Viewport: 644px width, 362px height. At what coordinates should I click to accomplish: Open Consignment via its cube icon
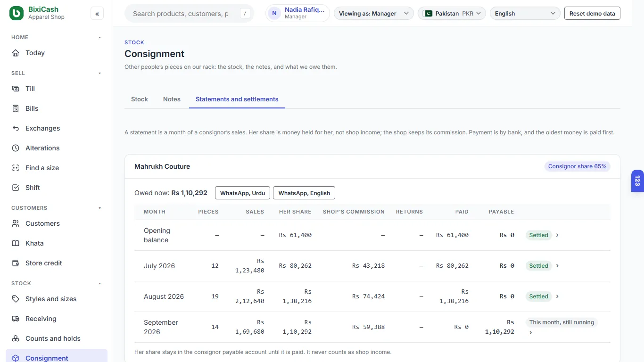[16, 358]
